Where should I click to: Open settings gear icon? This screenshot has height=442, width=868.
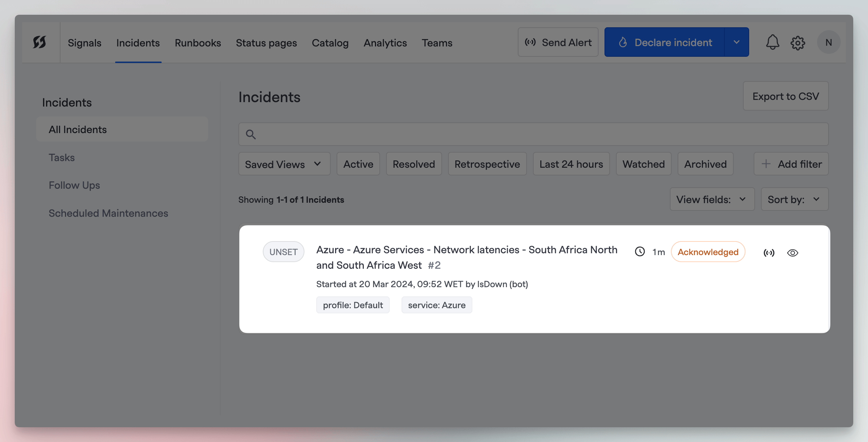pyautogui.click(x=798, y=43)
